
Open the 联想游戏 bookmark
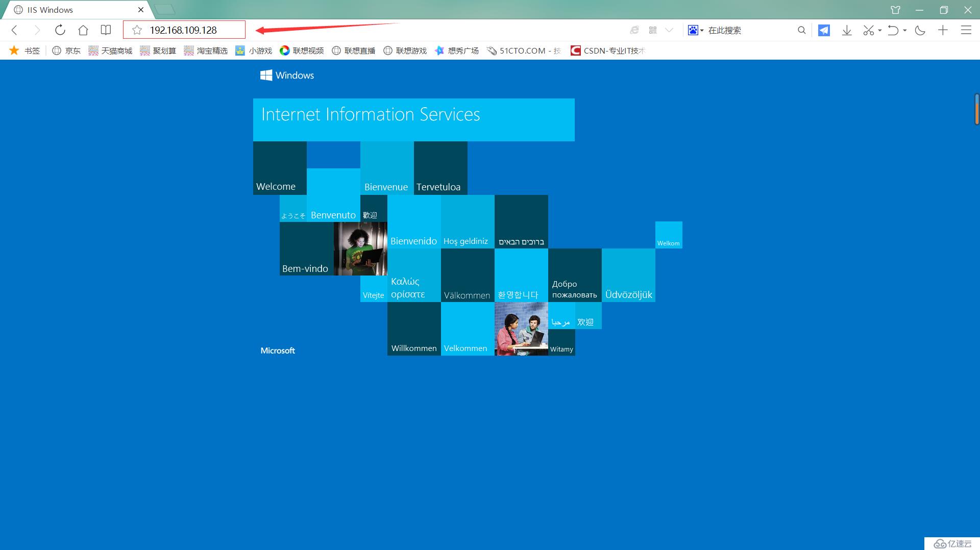click(x=405, y=51)
